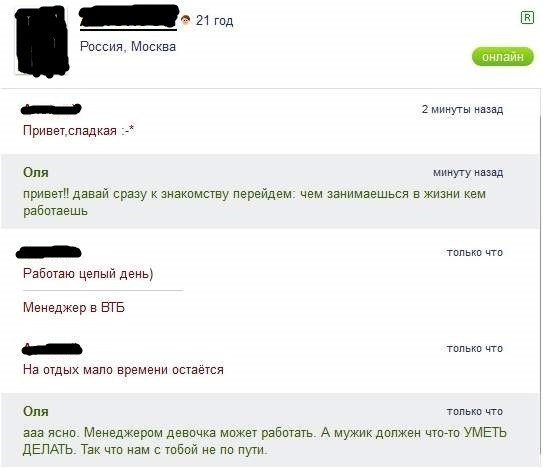
Task: Click Оля name in last reply
Action: click(x=36, y=412)
